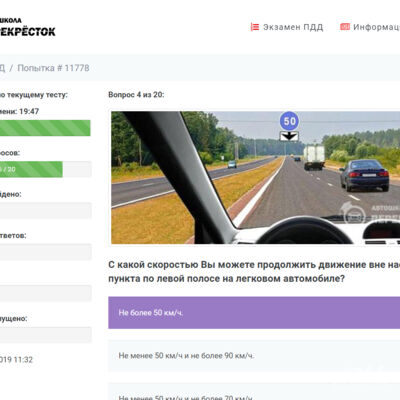
Task: Click the empty bar under the пройдено label
Action: pyautogui.click(x=45, y=210)
